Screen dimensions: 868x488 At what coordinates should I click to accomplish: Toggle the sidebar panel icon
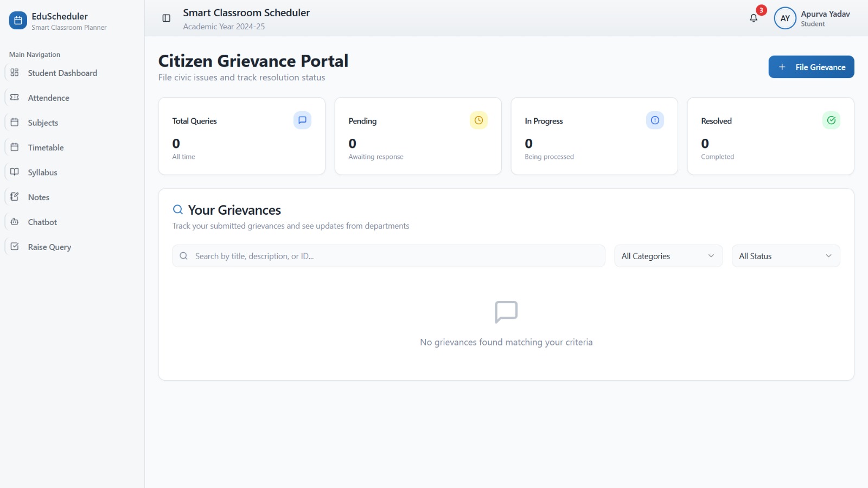(x=167, y=18)
